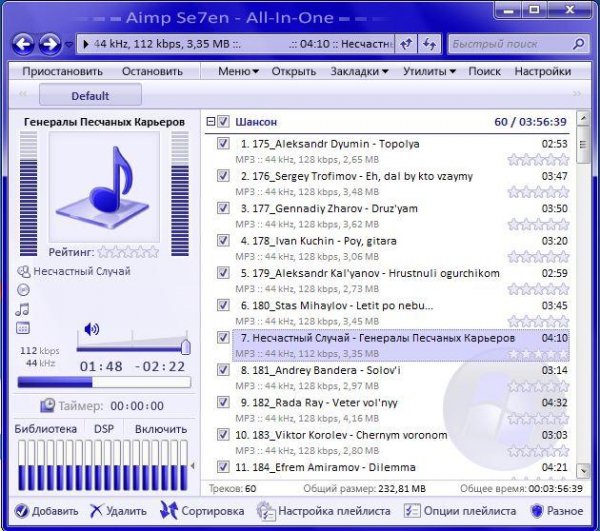Go to previous track with back arrow
The height and width of the screenshot is (531, 600).
tap(24, 44)
